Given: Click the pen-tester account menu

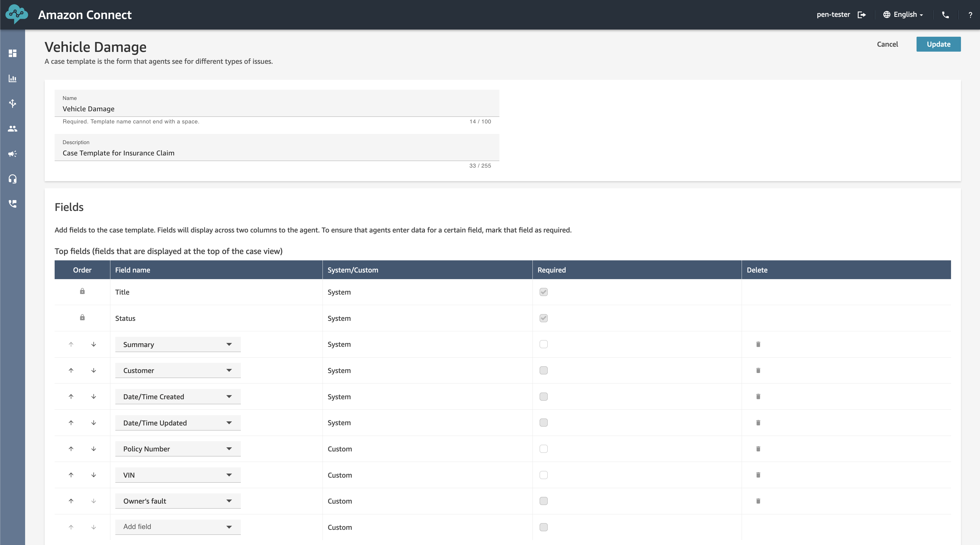Looking at the screenshot, I should click(x=833, y=14).
